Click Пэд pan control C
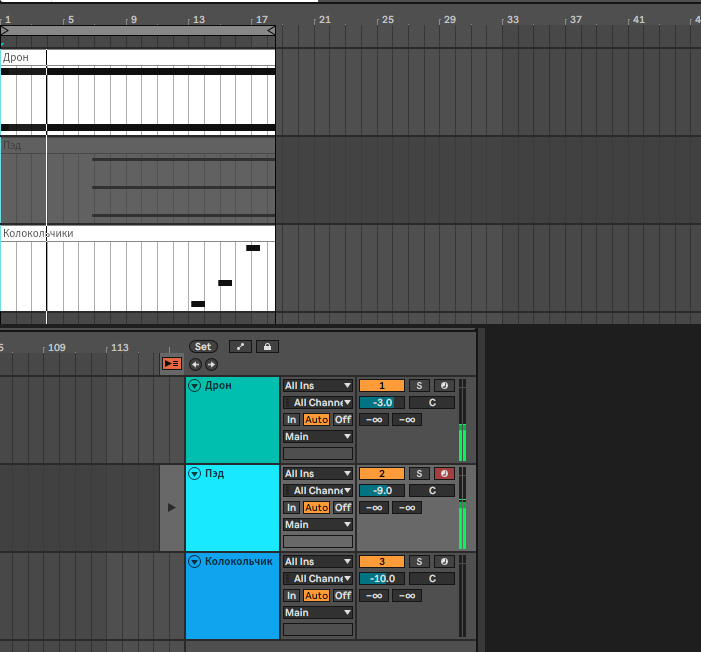Viewport: 701px width, 652px height. click(x=432, y=491)
